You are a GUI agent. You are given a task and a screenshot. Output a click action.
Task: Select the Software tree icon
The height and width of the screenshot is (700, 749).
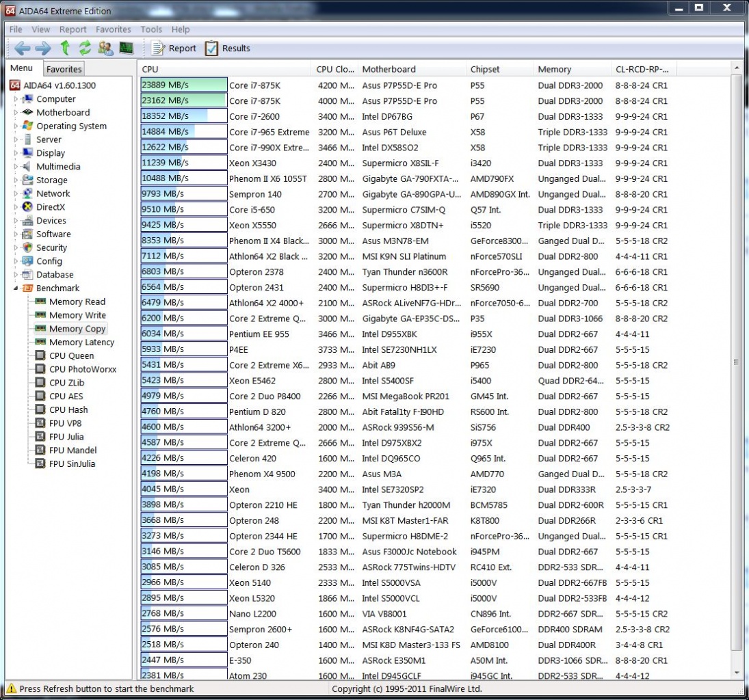tap(28, 234)
